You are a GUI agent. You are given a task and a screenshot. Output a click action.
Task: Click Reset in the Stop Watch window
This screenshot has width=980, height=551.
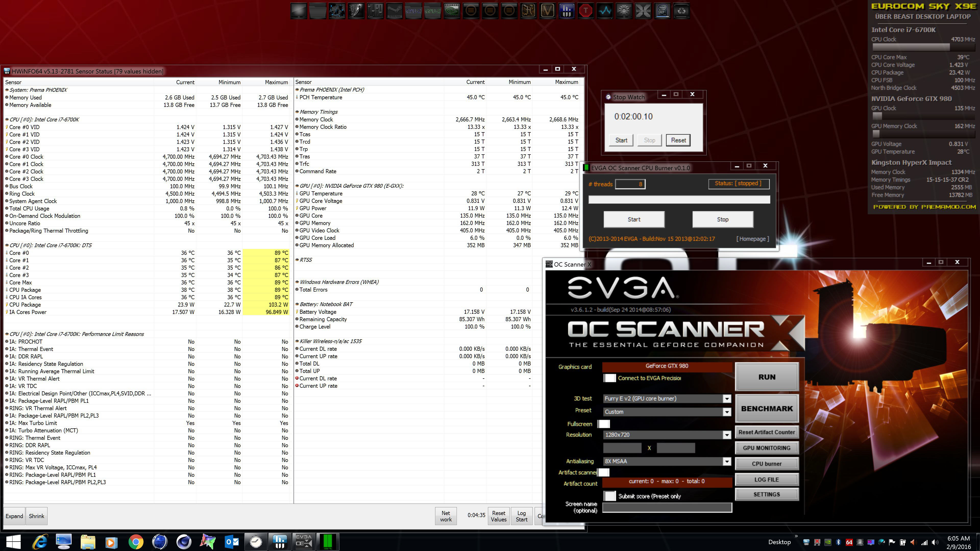678,140
